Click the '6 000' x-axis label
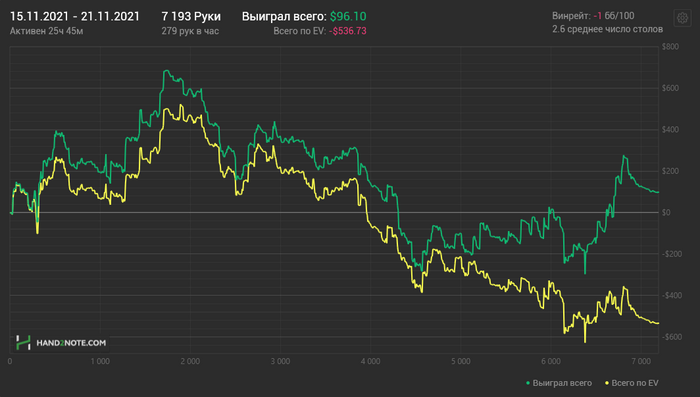This screenshot has width=700, height=397. [x=551, y=361]
